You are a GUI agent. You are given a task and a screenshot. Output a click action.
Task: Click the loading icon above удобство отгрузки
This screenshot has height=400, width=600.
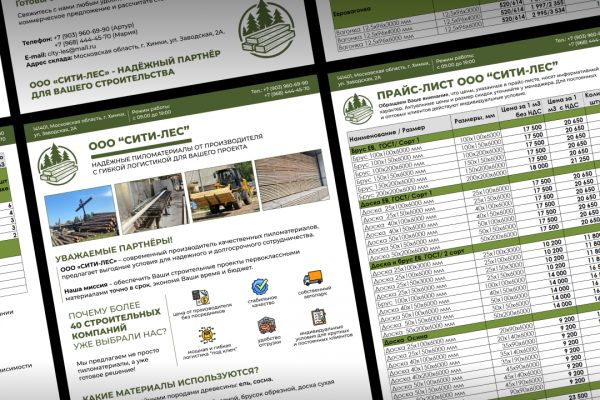[x=266, y=326]
